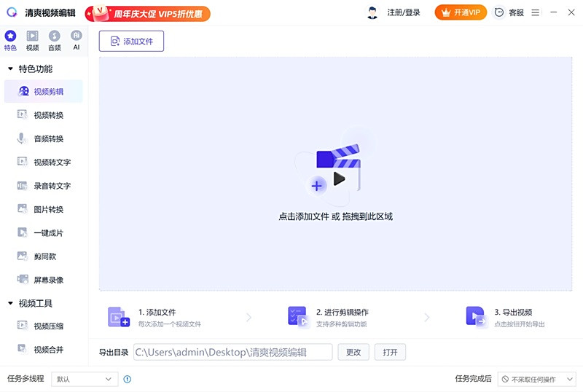Click the export directory path field

(x=232, y=353)
